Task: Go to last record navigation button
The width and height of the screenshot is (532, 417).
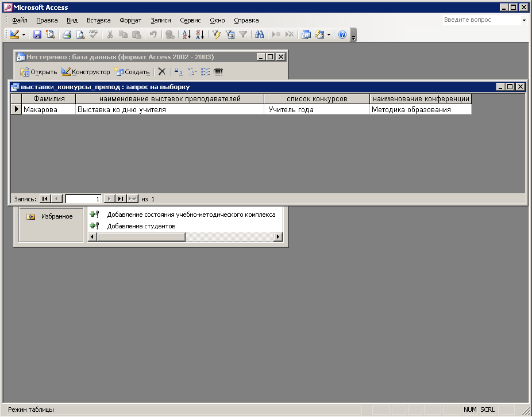Action: [121, 199]
